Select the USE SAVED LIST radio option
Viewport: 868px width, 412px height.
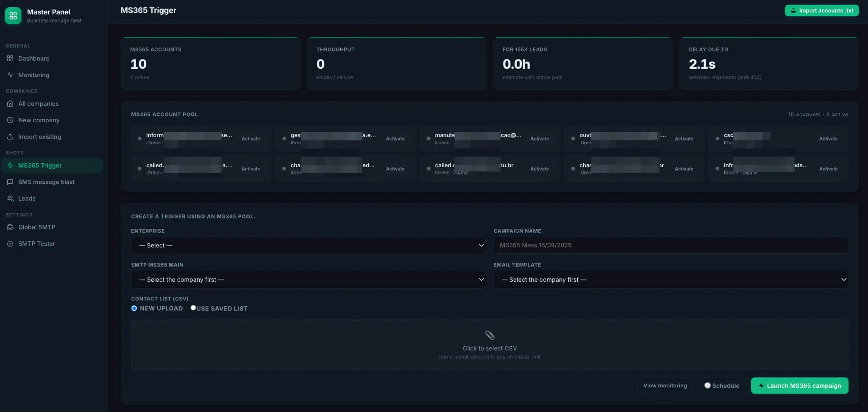(193, 308)
